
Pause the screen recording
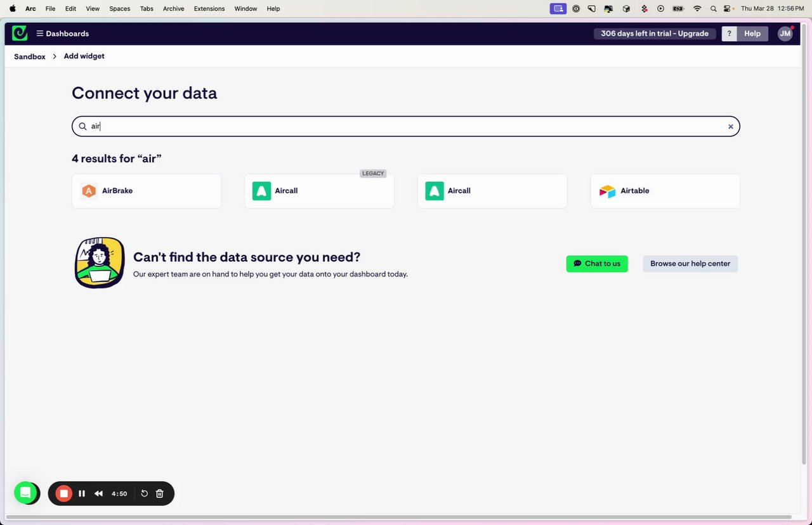pyautogui.click(x=82, y=493)
